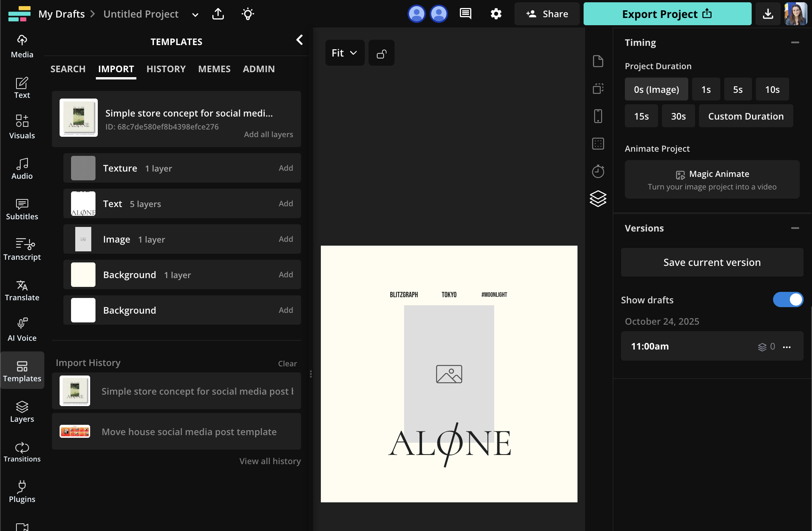Switch to the MEMES tab

214,69
